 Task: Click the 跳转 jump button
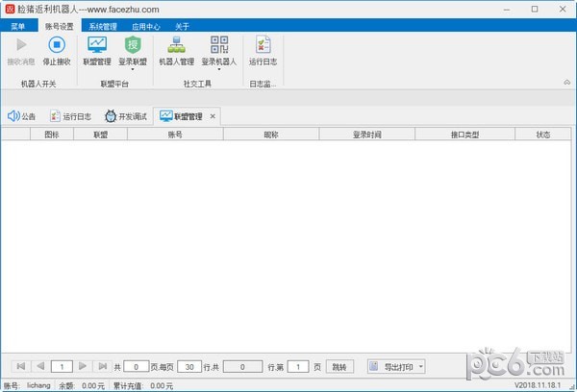341,366
